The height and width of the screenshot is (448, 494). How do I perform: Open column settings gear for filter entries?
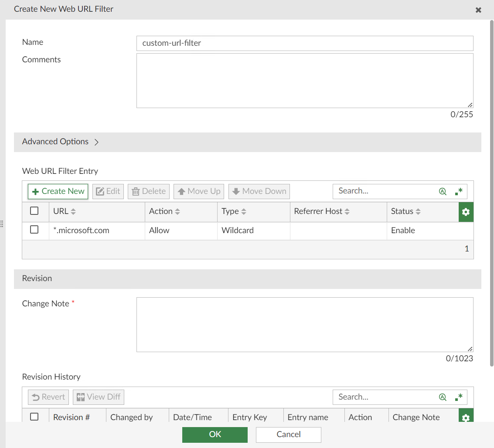tap(466, 212)
